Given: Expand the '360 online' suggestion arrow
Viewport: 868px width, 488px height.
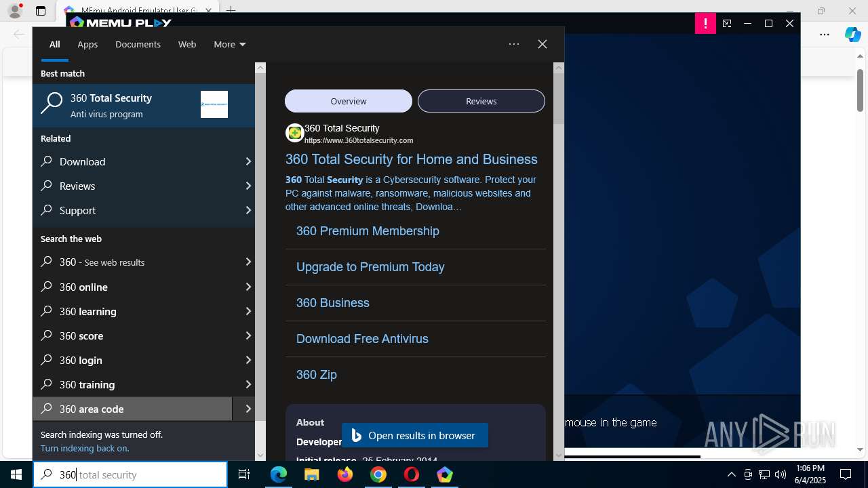Looking at the screenshot, I should click(248, 287).
